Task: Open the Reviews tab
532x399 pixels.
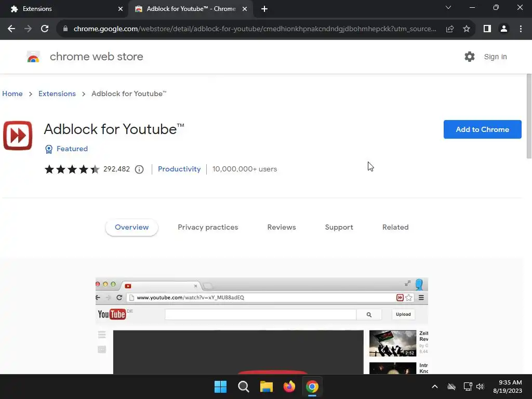Action: (x=282, y=228)
